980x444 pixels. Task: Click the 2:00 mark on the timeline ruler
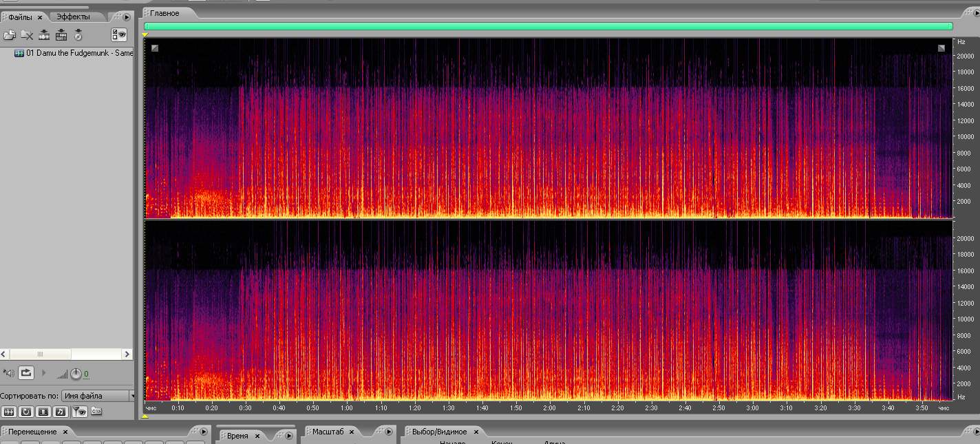coord(548,408)
